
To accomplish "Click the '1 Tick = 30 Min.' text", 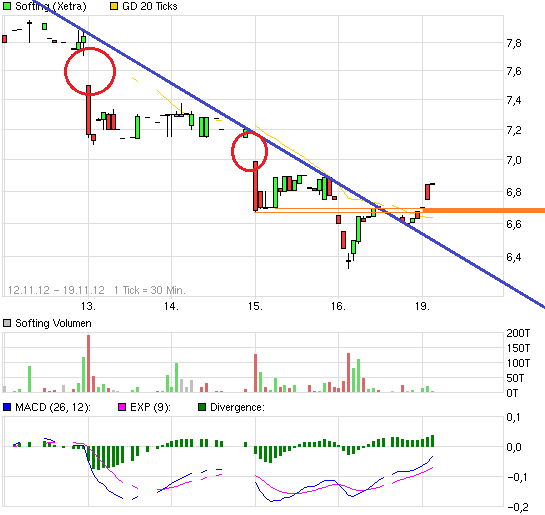I will (150, 290).
